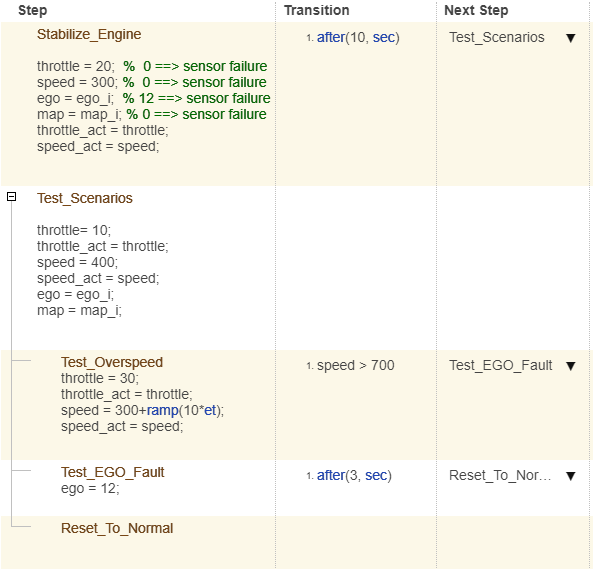Click the '% 12 ==> sensor failure' comment
The image size is (593, 569).
coord(196,98)
